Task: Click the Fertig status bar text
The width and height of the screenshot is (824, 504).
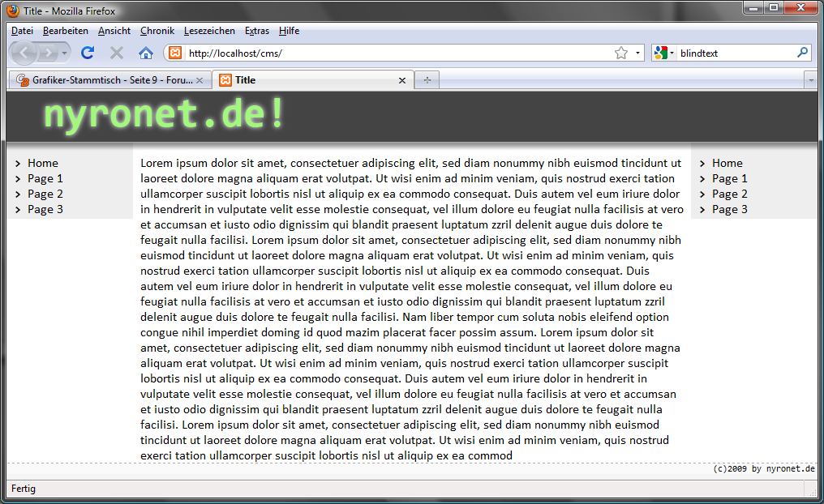Action: (24, 489)
